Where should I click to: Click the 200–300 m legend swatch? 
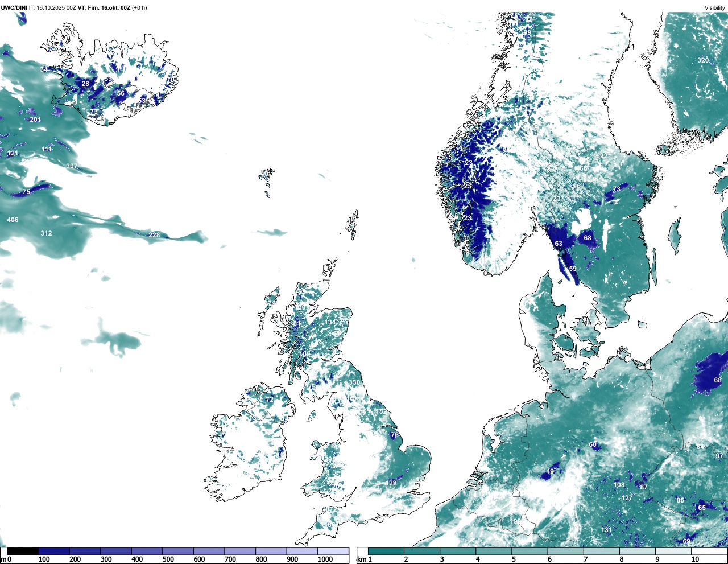point(85,551)
